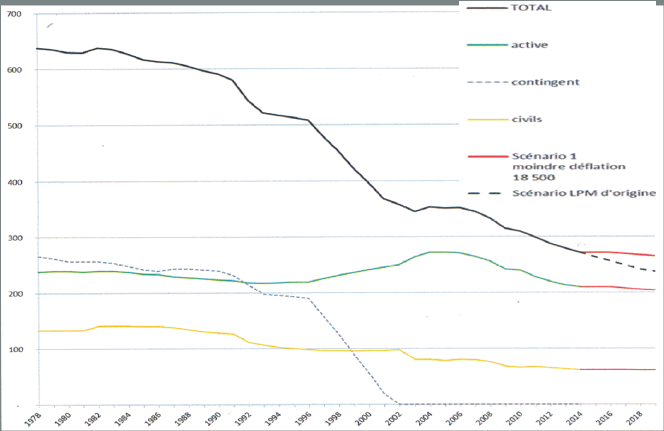The image size is (664, 431).
Task: Click y-axis label 100
Action: (x=14, y=350)
